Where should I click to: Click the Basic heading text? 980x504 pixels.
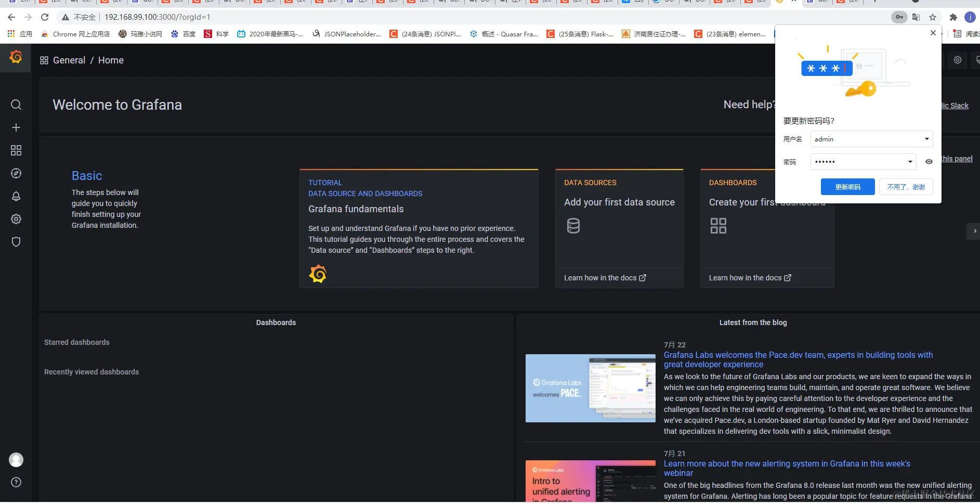click(x=87, y=176)
